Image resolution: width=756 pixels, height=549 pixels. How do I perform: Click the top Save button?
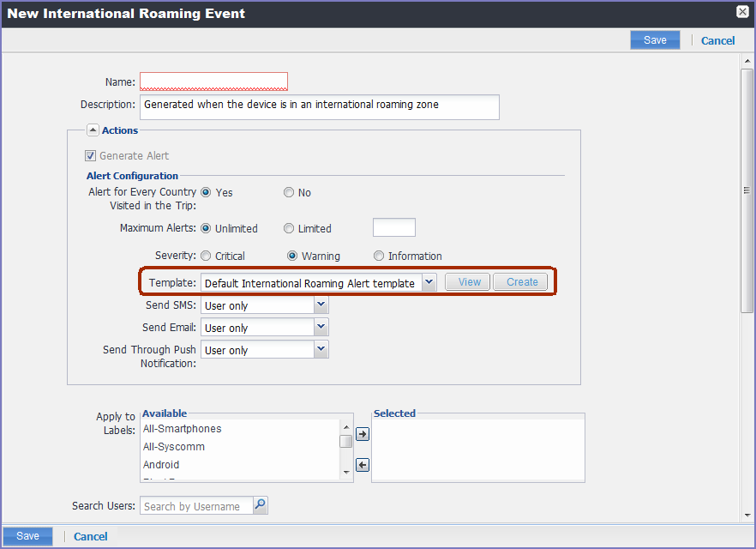655,40
